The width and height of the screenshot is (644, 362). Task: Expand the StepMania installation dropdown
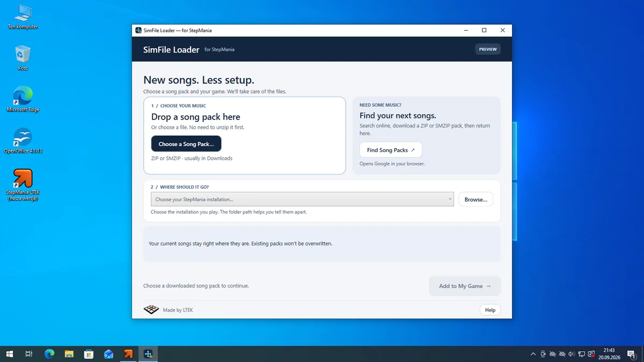(302, 200)
